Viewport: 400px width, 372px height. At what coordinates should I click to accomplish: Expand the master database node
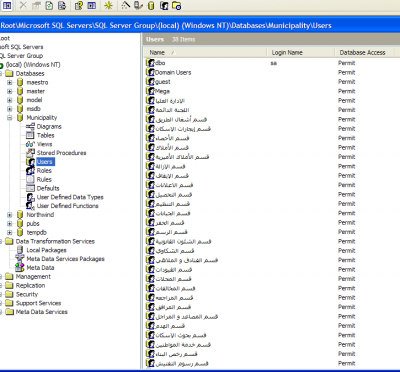10,91
